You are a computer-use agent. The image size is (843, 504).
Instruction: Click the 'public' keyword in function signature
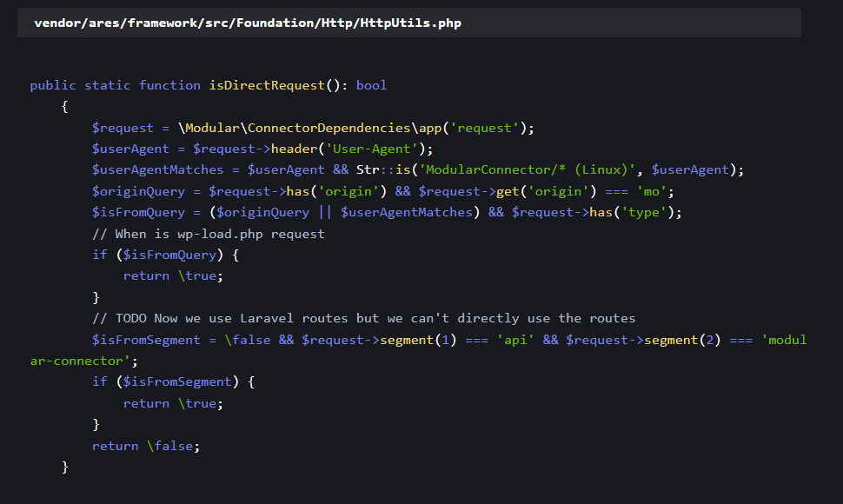click(x=53, y=85)
